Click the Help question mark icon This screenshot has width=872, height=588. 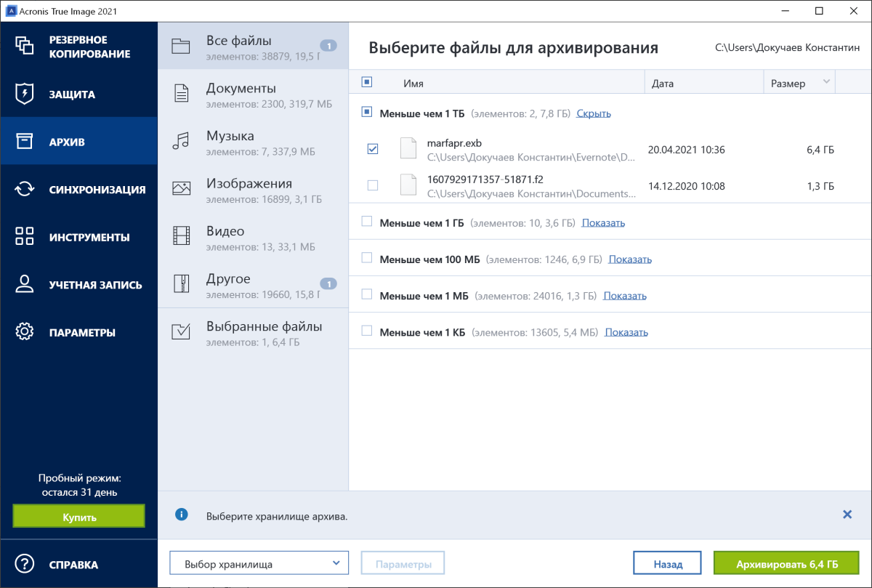tap(25, 564)
